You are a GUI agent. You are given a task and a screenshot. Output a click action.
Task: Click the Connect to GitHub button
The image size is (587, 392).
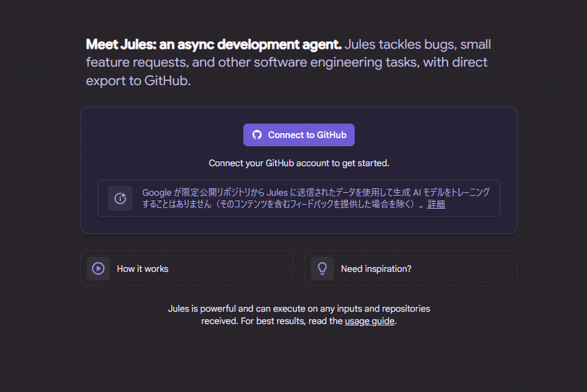(x=299, y=135)
